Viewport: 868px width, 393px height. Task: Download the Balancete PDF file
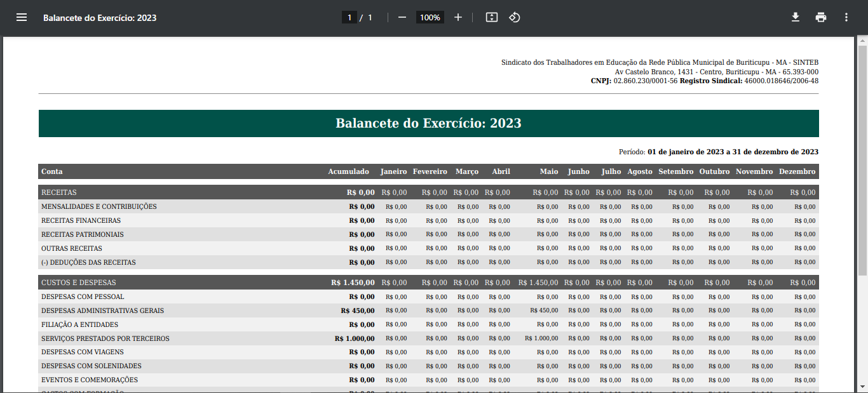pos(795,18)
